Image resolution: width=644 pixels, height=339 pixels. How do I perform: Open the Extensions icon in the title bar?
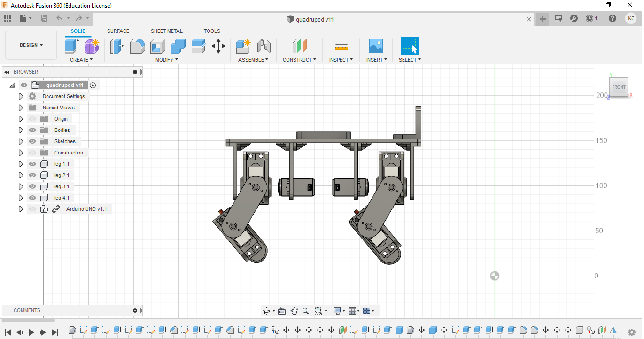[574, 18]
